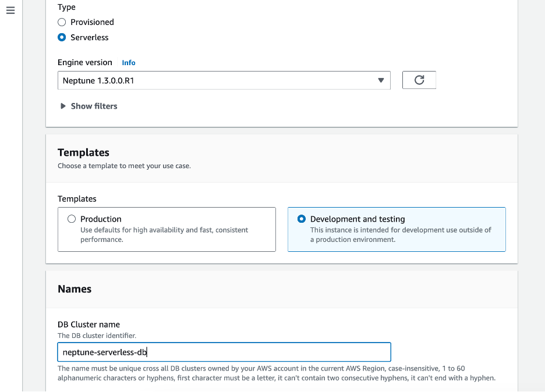The height and width of the screenshot is (392, 545).
Task: Click the Templates section heading
Action: 83,152
